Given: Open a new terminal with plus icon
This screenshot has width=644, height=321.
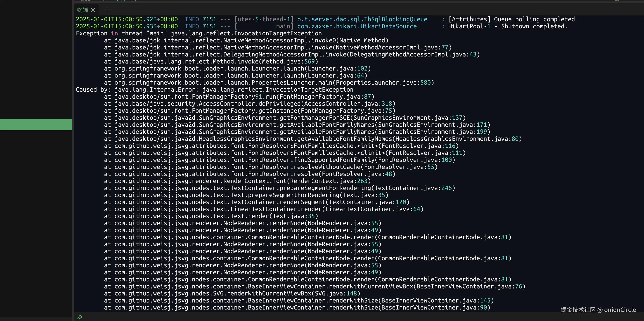Looking at the screenshot, I should [x=107, y=10].
